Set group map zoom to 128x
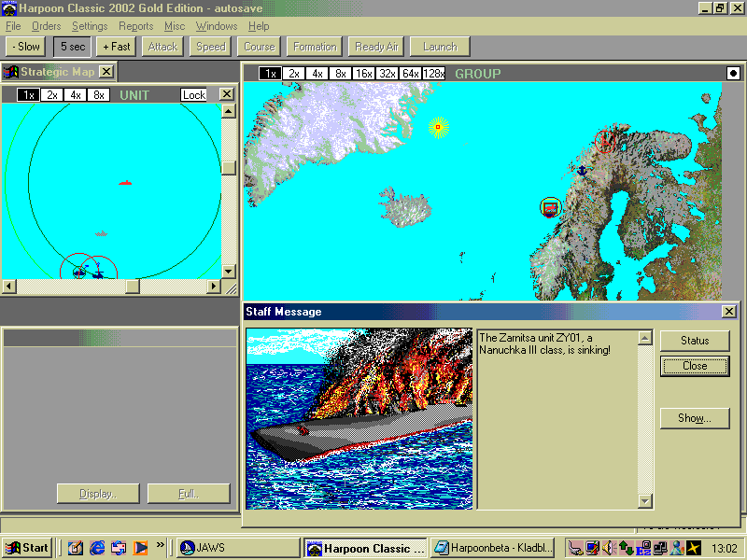Viewport: 747px width, 560px height. 433,74
